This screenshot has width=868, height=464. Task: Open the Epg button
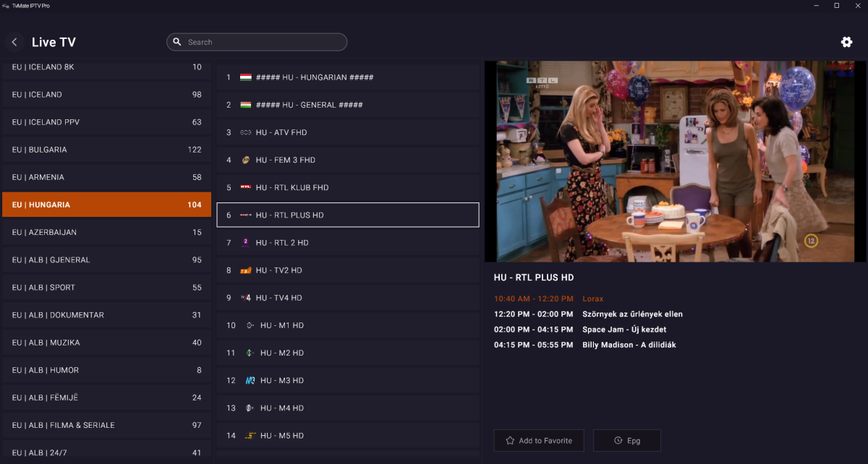click(626, 440)
